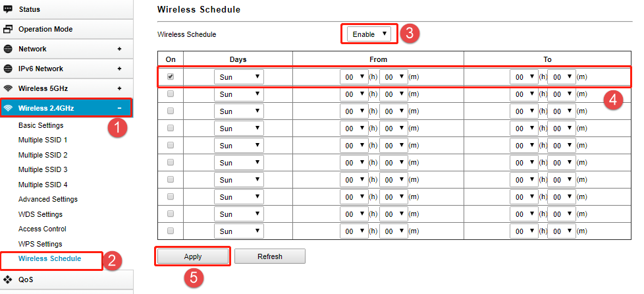The image size is (644, 294).
Task: Go to WPS Settings page
Action: click(x=40, y=244)
